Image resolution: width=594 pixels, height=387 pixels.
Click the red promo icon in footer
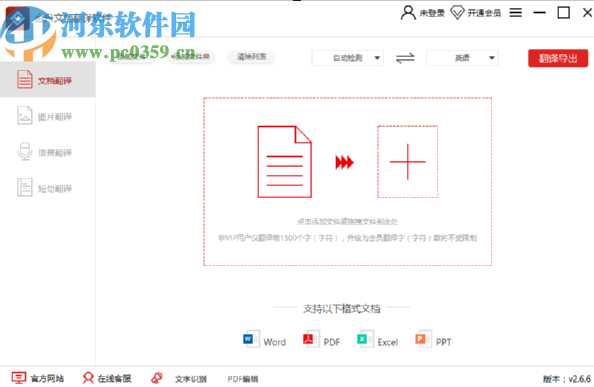157,378
